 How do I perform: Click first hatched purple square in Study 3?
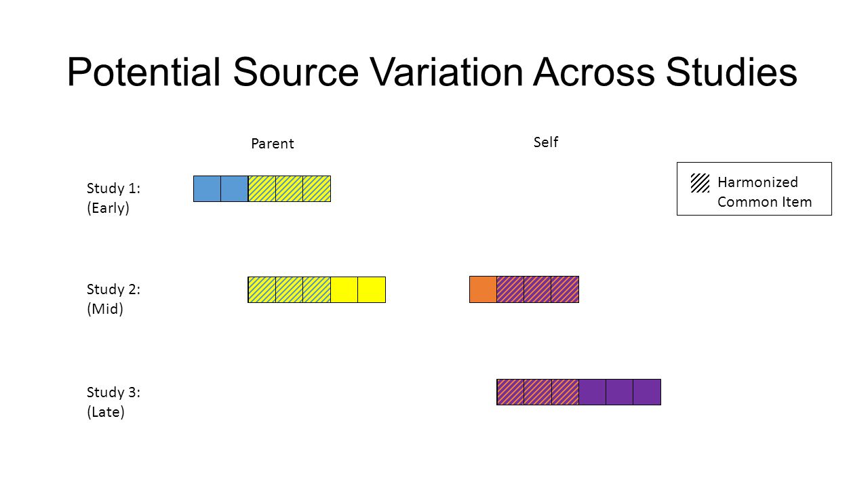(x=511, y=392)
